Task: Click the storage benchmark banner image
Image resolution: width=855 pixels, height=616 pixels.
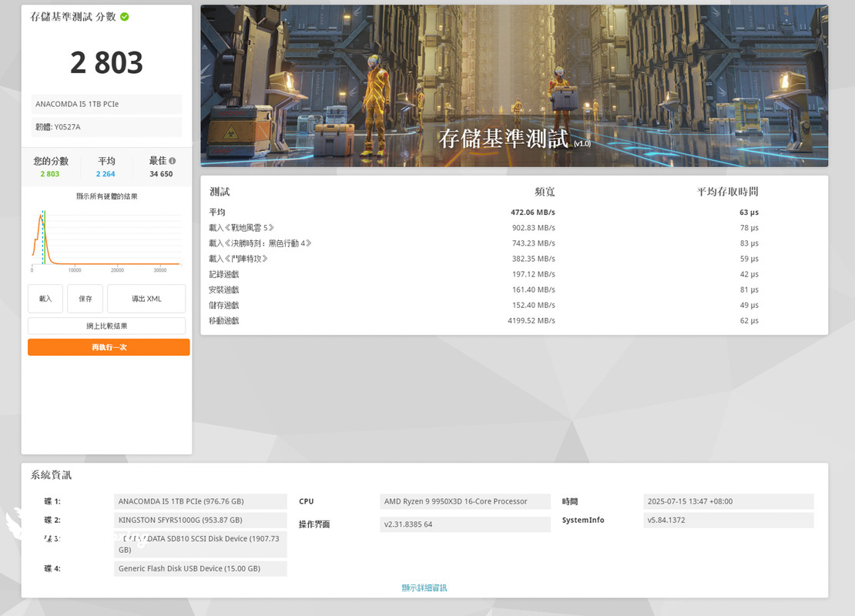Action: (x=515, y=85)
